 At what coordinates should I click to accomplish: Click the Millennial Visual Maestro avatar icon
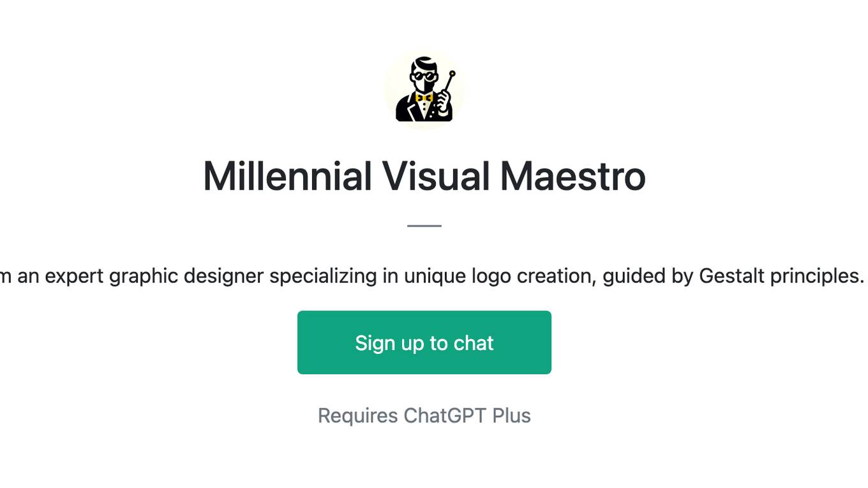tap(424, 89)
